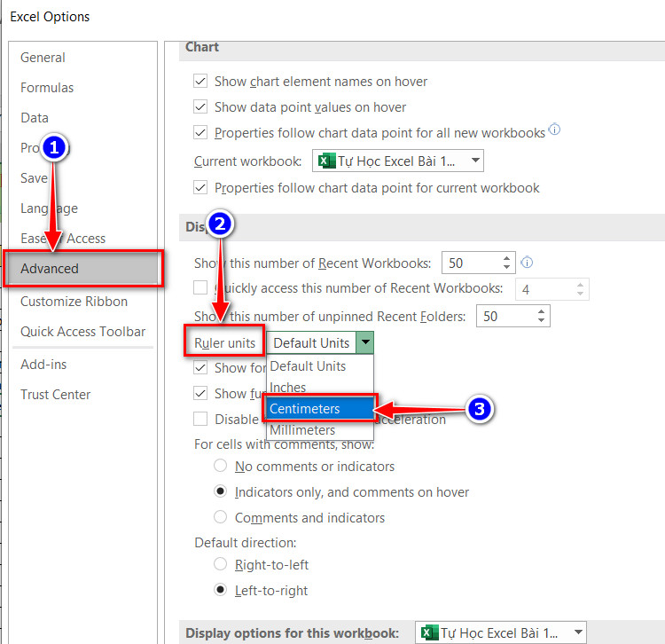Click info icon next to Recent Workbooks field

tap(527, 263)
